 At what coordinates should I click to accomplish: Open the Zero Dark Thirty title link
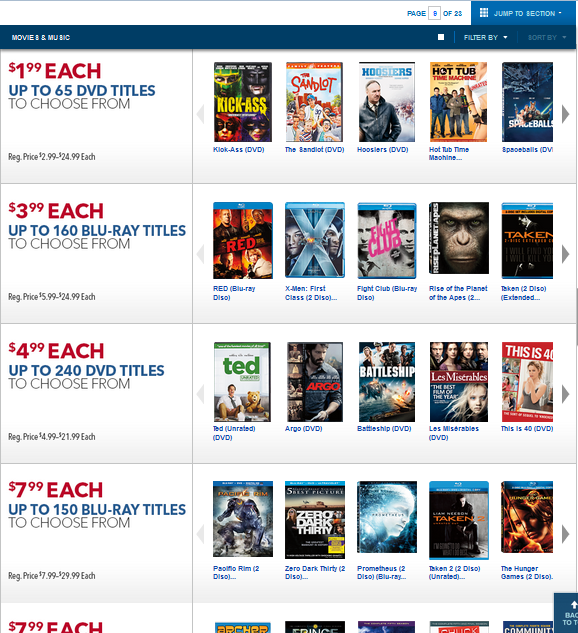click(315, 572)
